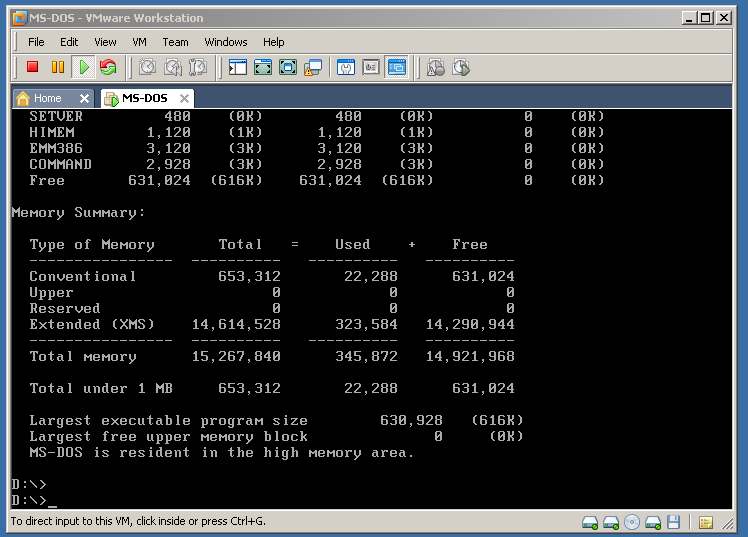Toggle the sidebar panel icon
The image size is (748, 537).
(x=238, y=67)
